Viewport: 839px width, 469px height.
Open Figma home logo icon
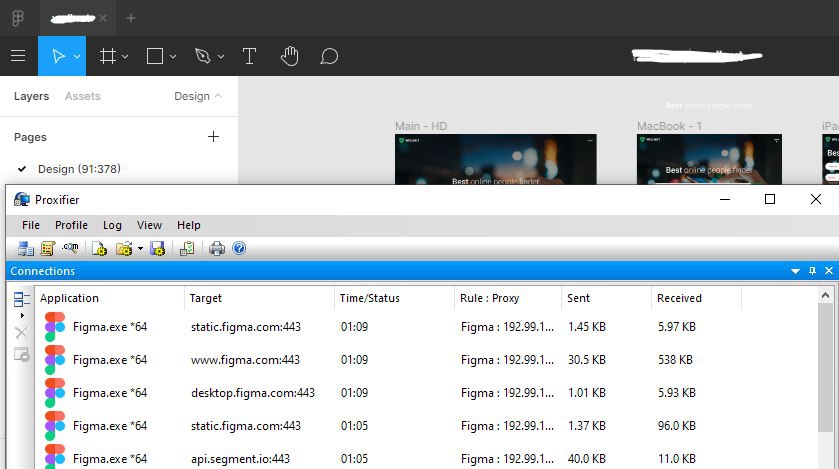(x=18, y=18)
